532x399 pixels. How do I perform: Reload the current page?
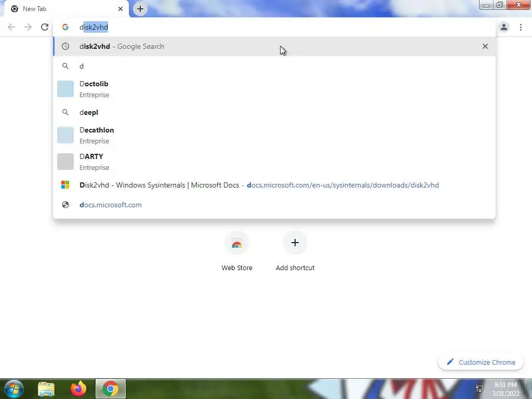click(x=45, y=27)
